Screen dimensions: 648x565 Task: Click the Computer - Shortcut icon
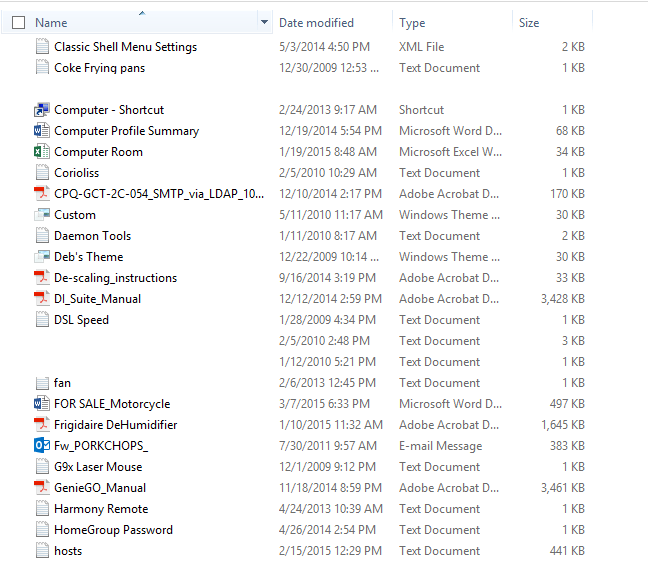click(41, 110)
